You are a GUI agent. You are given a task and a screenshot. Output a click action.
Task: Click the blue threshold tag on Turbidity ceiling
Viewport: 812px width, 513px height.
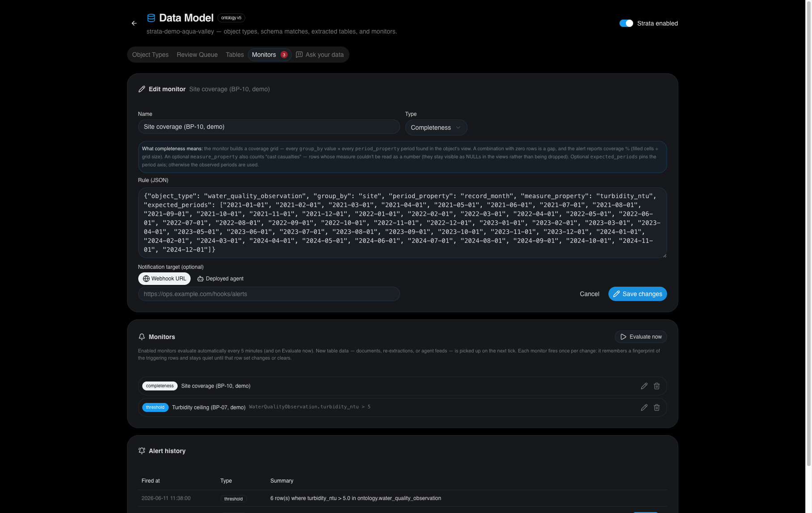(155, 407)
